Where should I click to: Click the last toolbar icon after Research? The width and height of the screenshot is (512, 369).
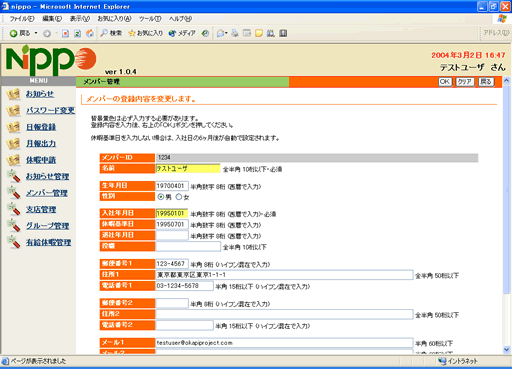pyautogui.click(x=283, y=33)
